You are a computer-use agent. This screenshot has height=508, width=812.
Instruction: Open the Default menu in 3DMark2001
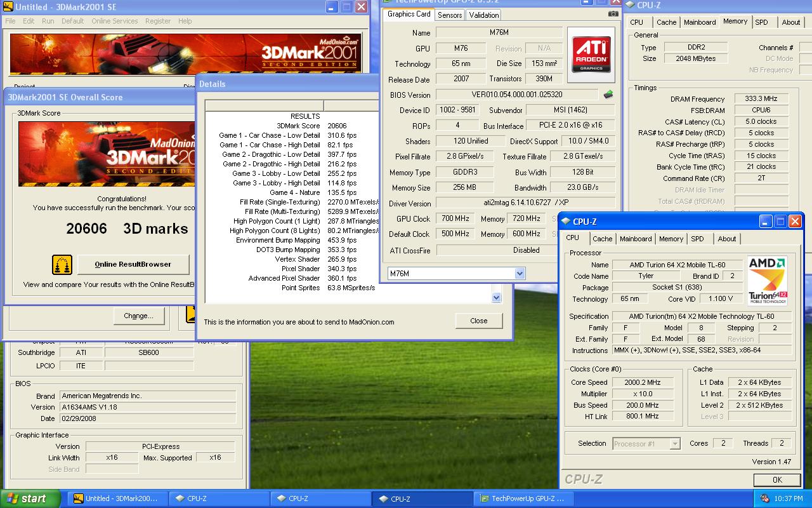[x=72, y=21]
